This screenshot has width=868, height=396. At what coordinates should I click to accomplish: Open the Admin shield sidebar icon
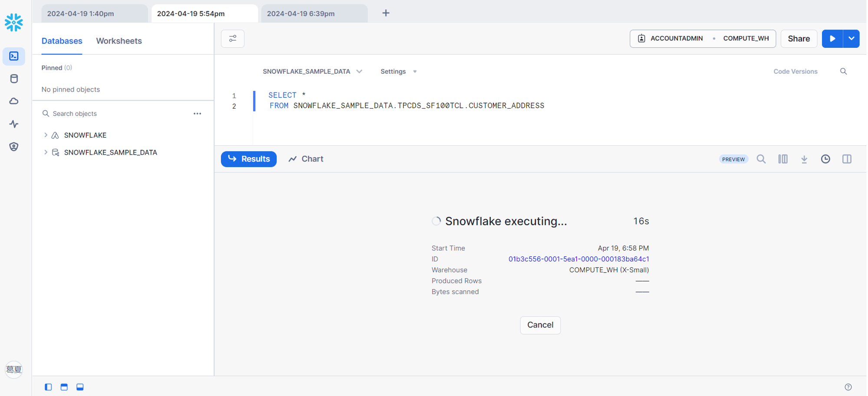coord(14,147)
